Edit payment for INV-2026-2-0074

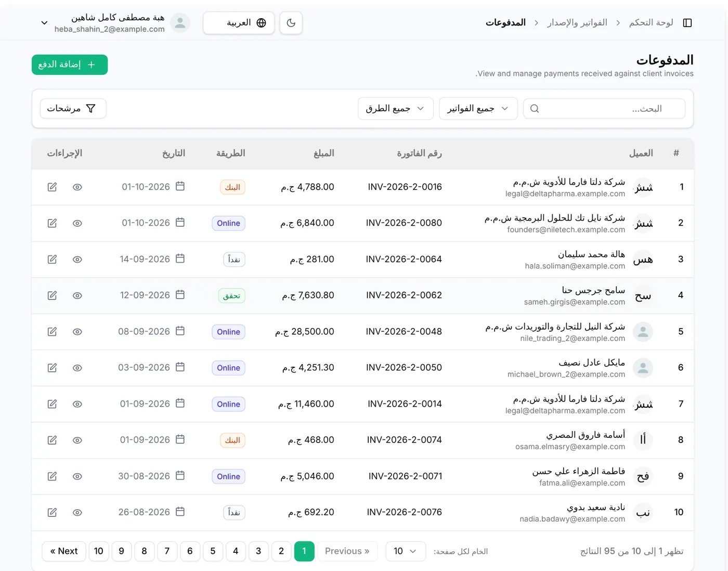52,440
